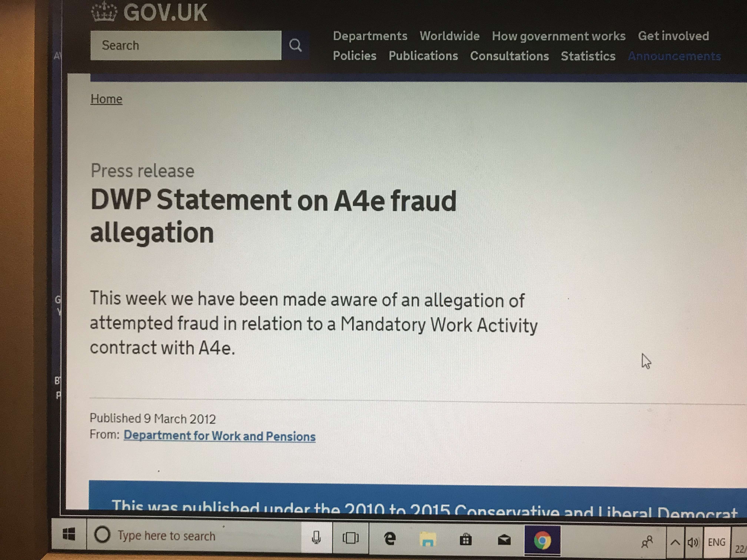The image size is (747, 560).
Task: Open the Windows Start menu
Action: coord(69,534)
